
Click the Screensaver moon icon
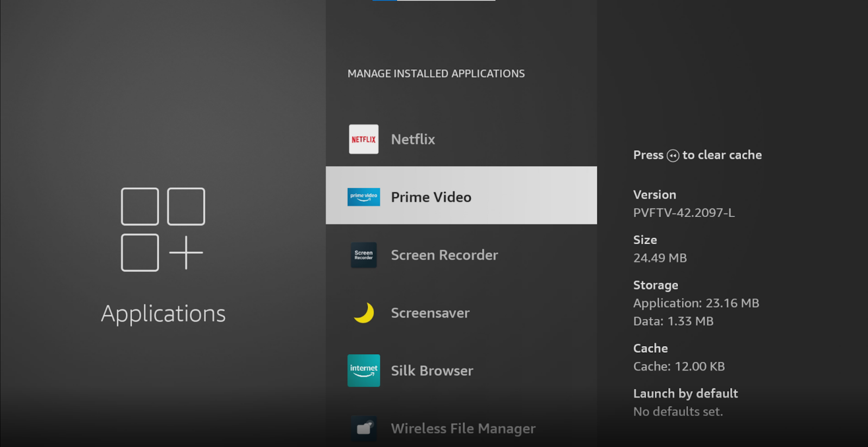coord(364,313)
